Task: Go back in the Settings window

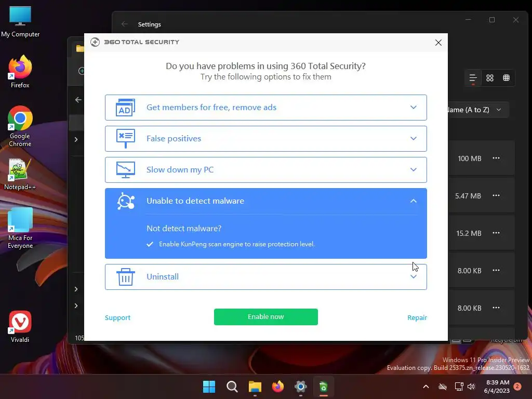Action: click(125, 24)
